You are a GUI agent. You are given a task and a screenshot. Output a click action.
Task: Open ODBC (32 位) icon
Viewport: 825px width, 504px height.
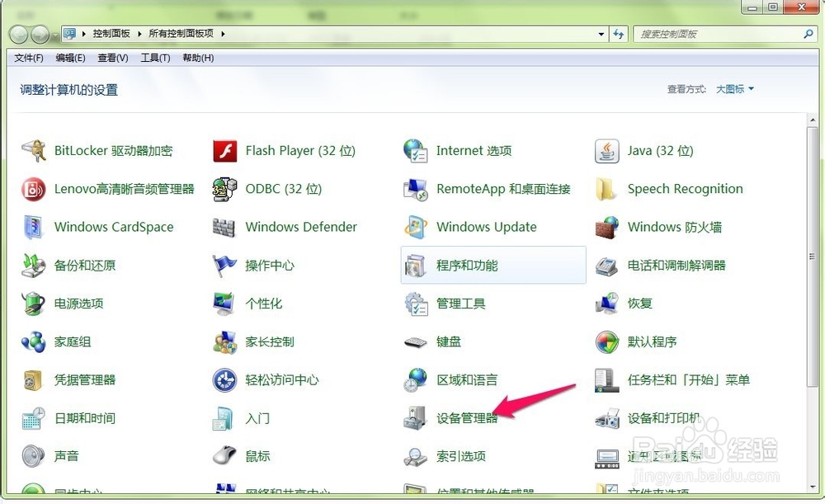(x=224, y=190)
